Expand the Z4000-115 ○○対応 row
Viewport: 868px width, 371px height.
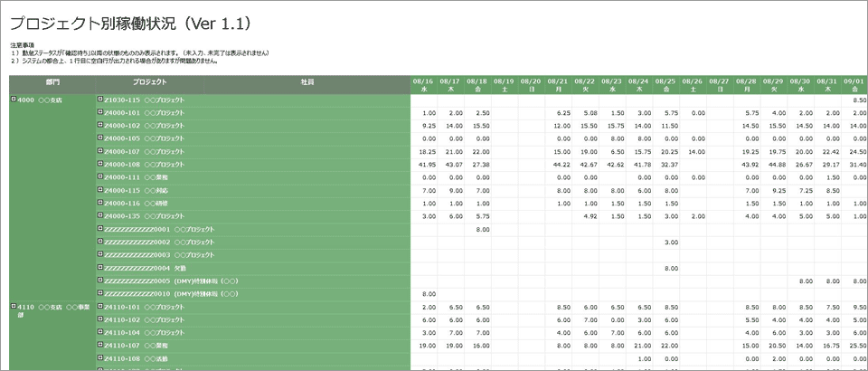[100, 190]
